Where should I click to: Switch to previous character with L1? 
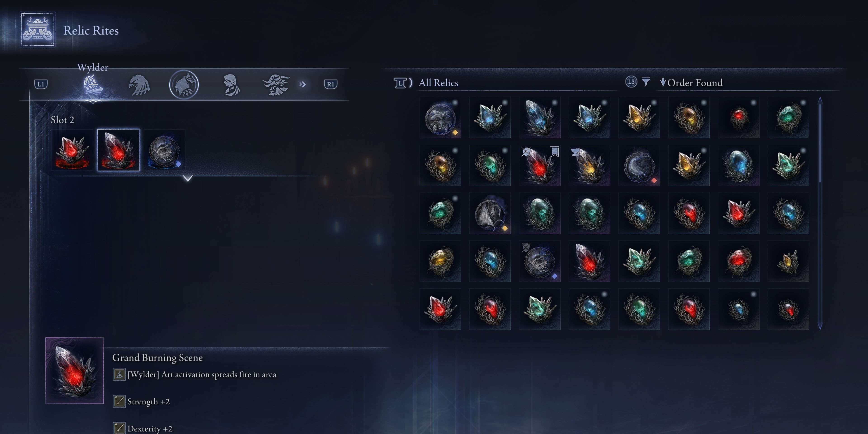tap(41, 84)
